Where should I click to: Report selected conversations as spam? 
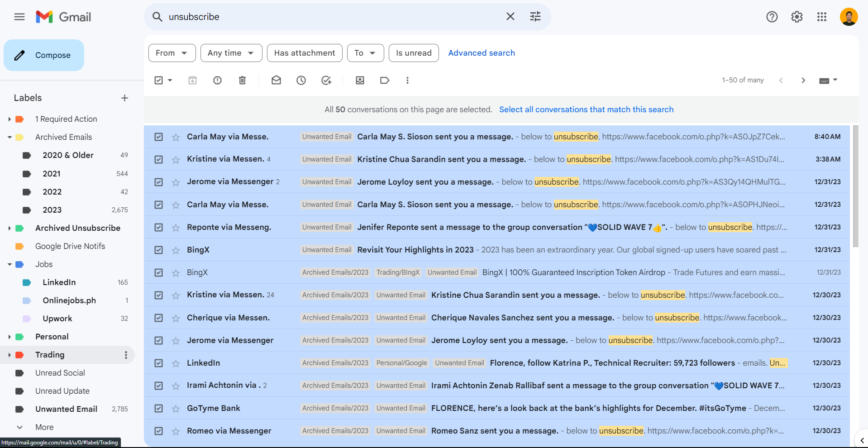pyautogui.click(x=218, y=80)
